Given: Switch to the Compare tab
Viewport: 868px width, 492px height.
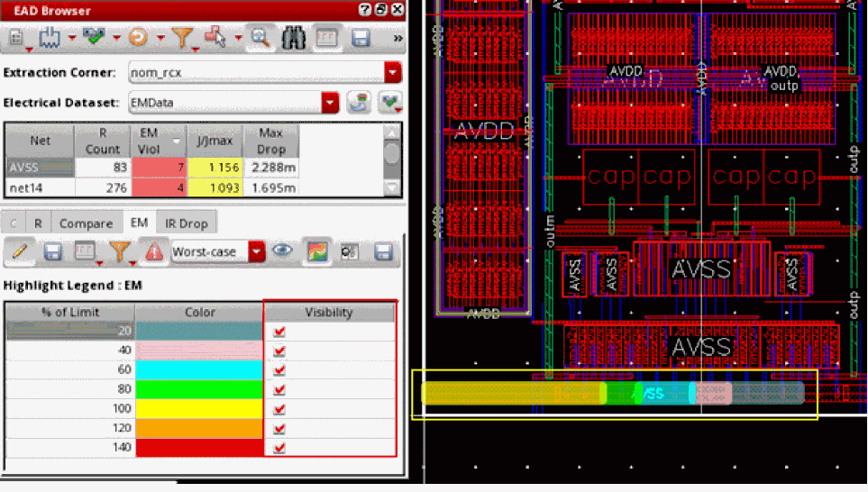Looking at the screenshot, I should 86,223.
